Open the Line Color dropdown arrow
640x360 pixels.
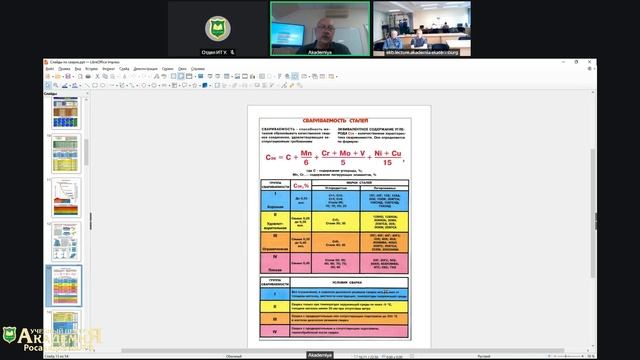tap(69, 86)
